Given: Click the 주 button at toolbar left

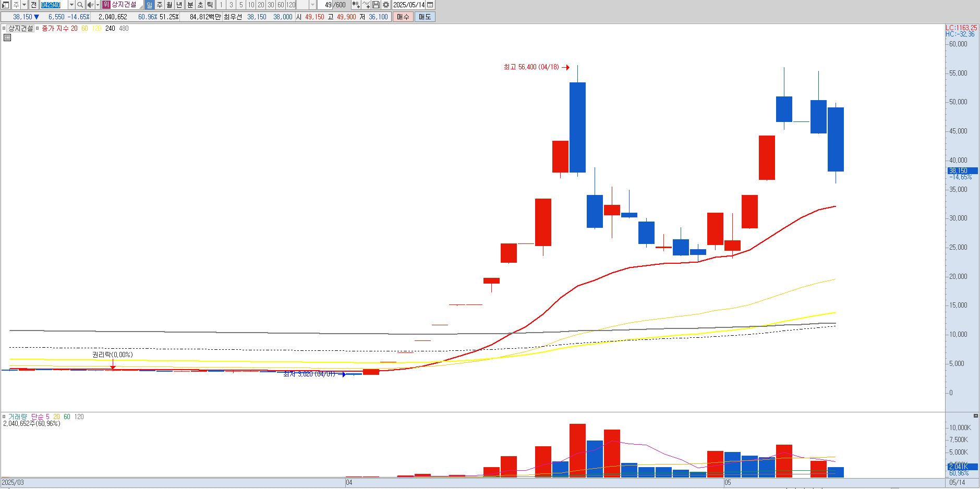Looking at the screenshot, I should (16, 5).
